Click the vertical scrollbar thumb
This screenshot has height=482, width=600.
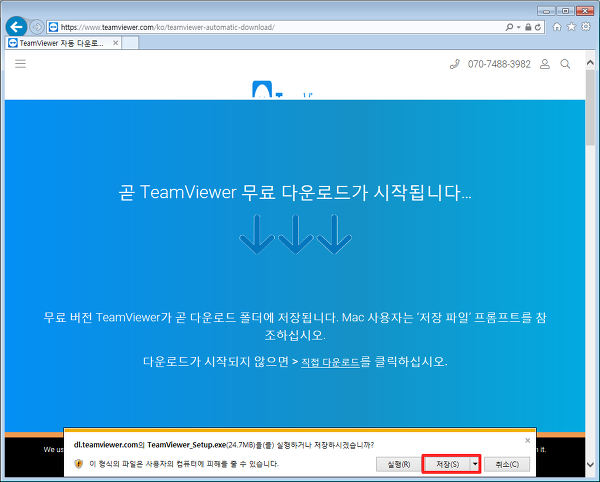point(590,107)
